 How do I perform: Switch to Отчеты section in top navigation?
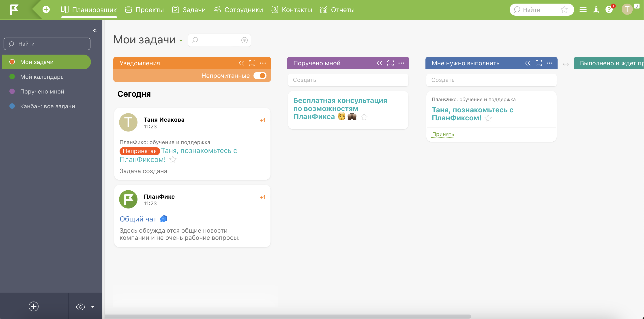(x=337, y=9)
